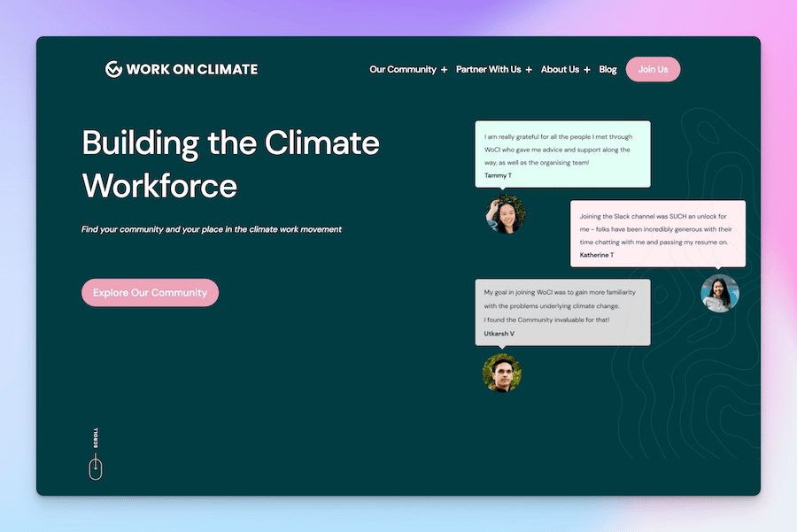Screen dimensions: 797x532
Task: Click the Work on Climate logo icon
Action: (x=112, y=68)
